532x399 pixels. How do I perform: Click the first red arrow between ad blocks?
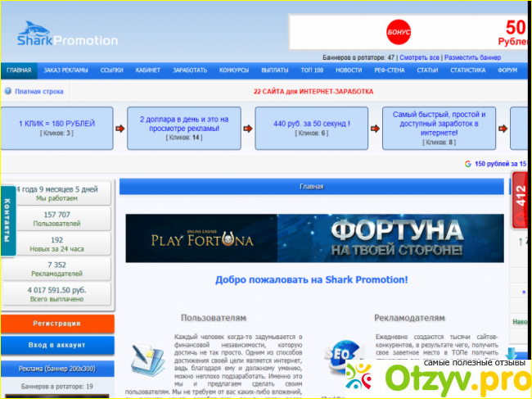[120, 129]
